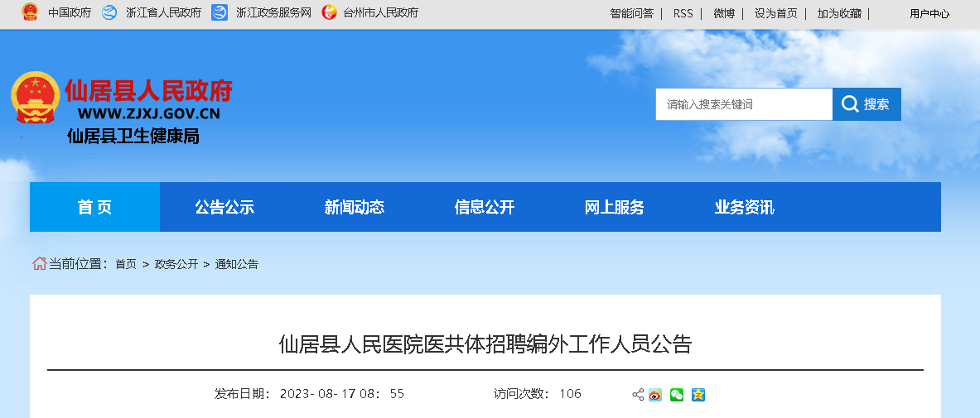Screen dimensions: 980x418
Task: Click the share icon
Action: pos(638,395)
